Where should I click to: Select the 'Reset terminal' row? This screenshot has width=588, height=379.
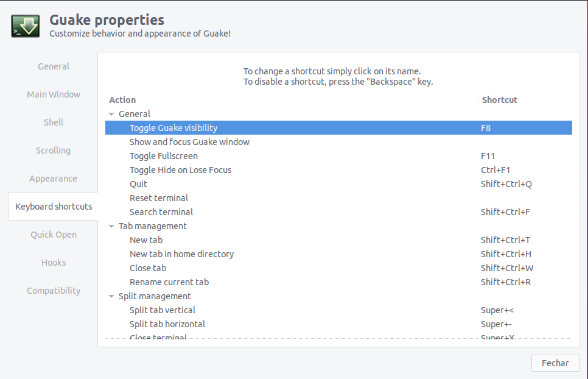pos(338,198)
